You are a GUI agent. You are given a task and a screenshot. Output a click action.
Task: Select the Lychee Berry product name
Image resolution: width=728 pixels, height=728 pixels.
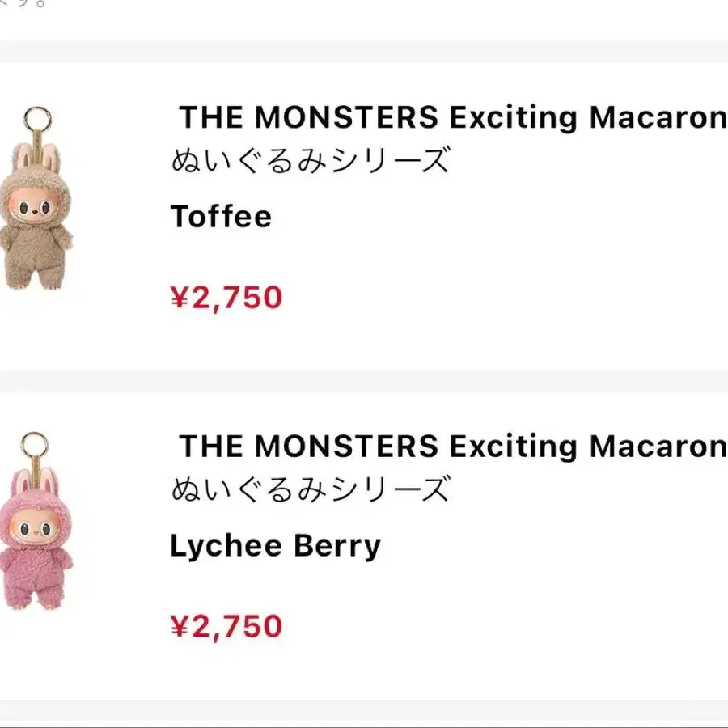(x=275, y=546)
